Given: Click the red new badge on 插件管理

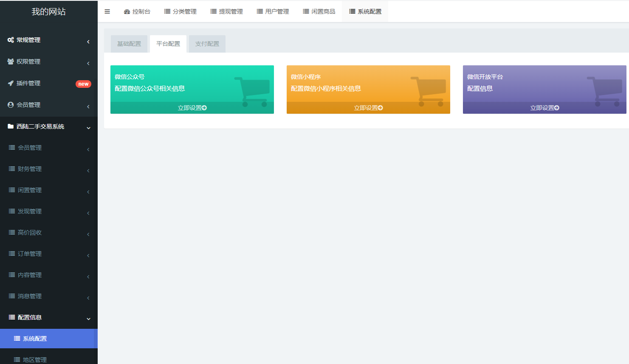Looking at the screenshot, I should [83, 84].
